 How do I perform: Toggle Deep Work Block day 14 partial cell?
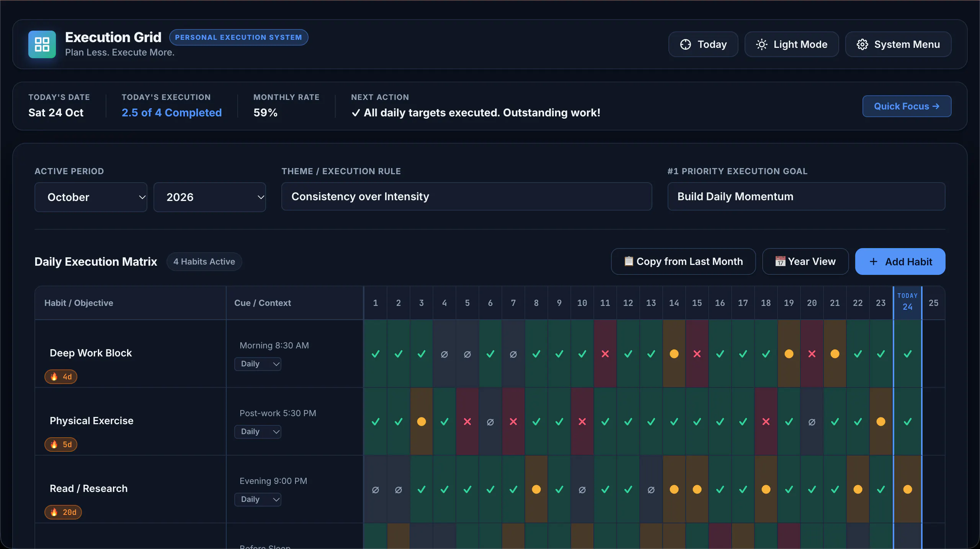[x=674, y=354]
